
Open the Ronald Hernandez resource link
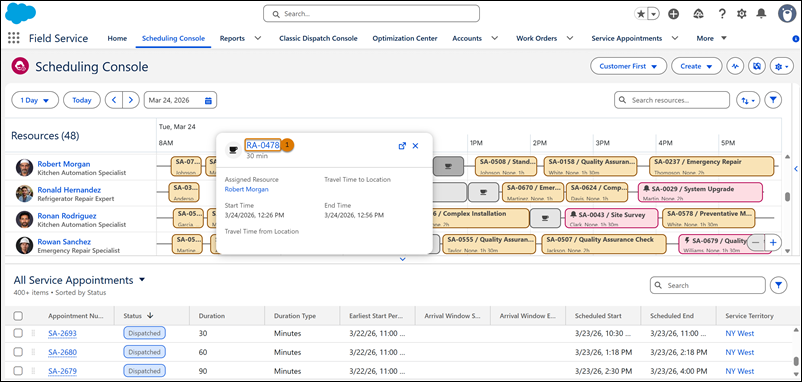pos(69,190)
